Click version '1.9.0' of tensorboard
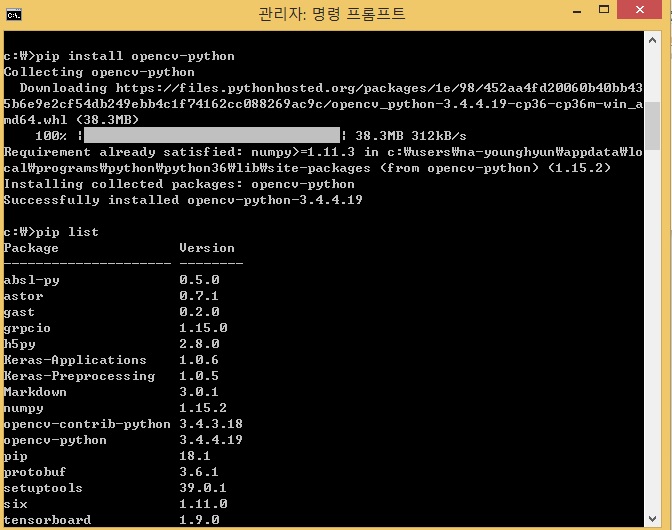672x530 pixels. (x=199, y=520)
